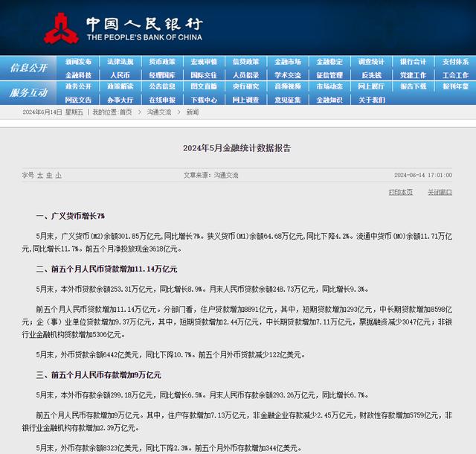Click the 关闭窗口 close window link
The height and width of the screenshot is (454, 476).
click(440, 192)
